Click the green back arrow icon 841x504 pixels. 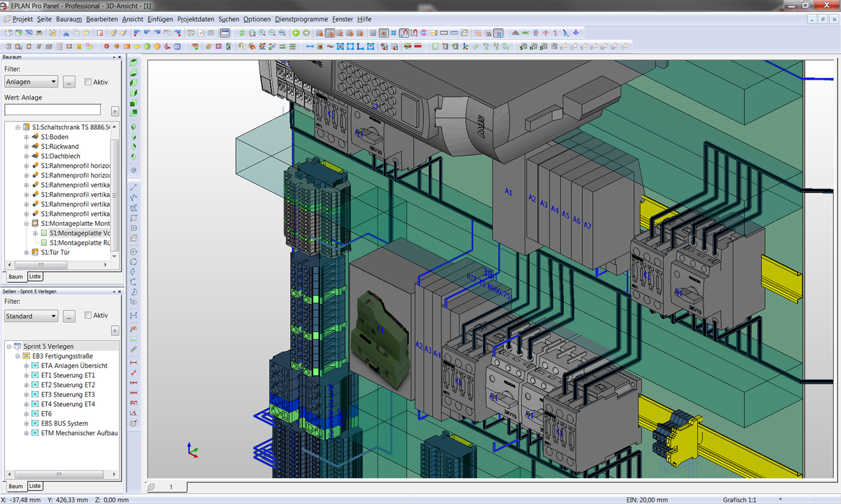coord(296,33)
